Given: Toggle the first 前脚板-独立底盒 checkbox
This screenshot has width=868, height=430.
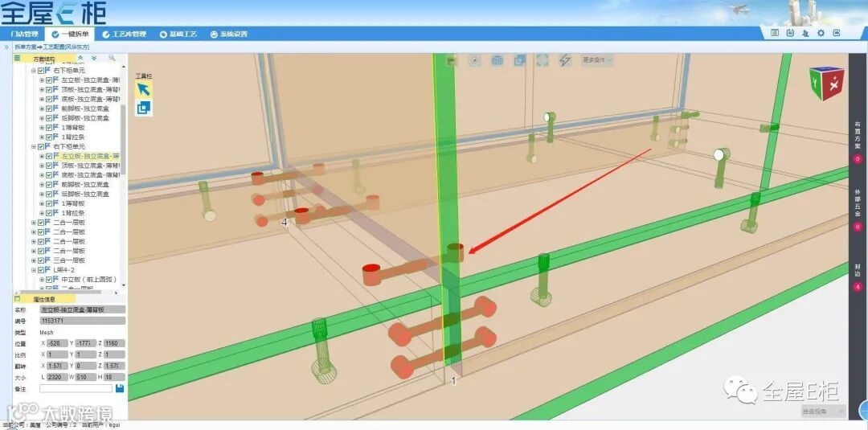Looking at the screenshot, I should (x=49, y=109).
